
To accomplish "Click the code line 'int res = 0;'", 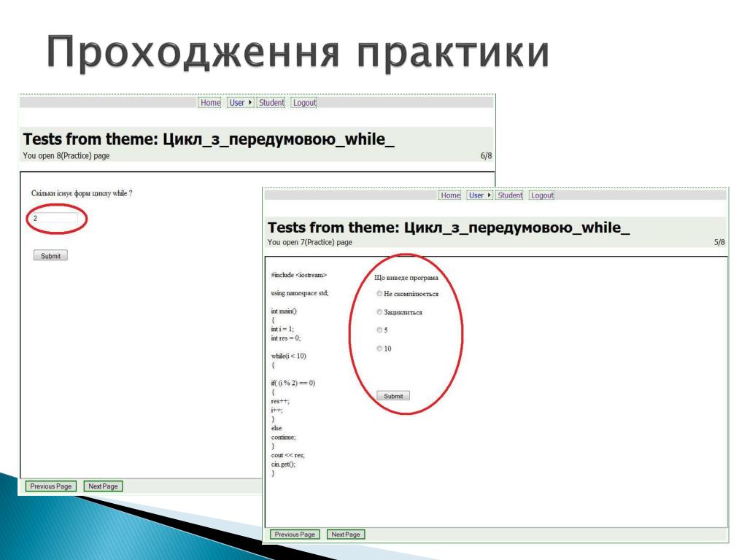I will pos(286,338).
